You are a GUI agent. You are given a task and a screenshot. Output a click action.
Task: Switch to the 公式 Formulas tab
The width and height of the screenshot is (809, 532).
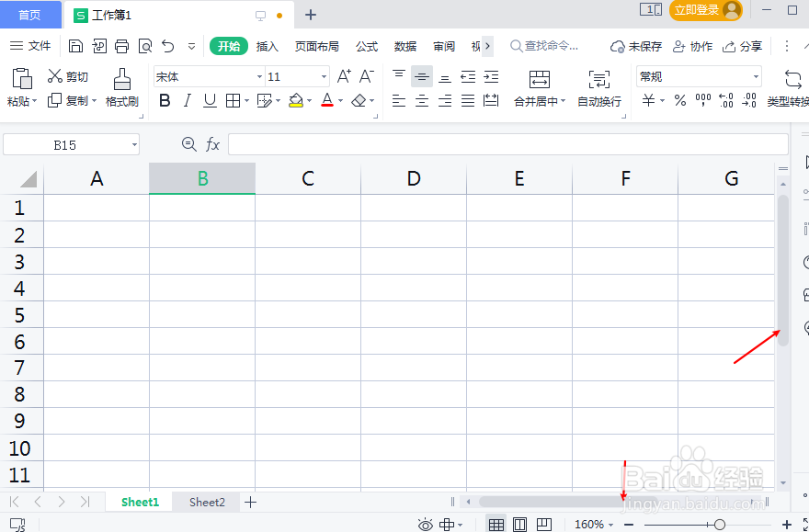pyautogui.click(x=367, y=46)
